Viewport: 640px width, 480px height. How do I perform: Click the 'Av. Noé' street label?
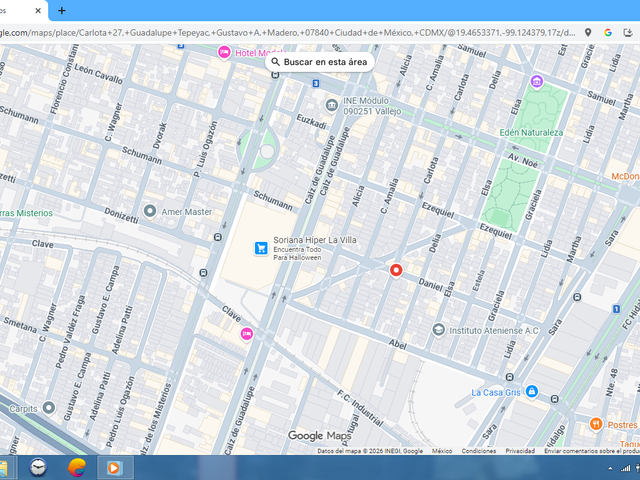click(522, 160)
